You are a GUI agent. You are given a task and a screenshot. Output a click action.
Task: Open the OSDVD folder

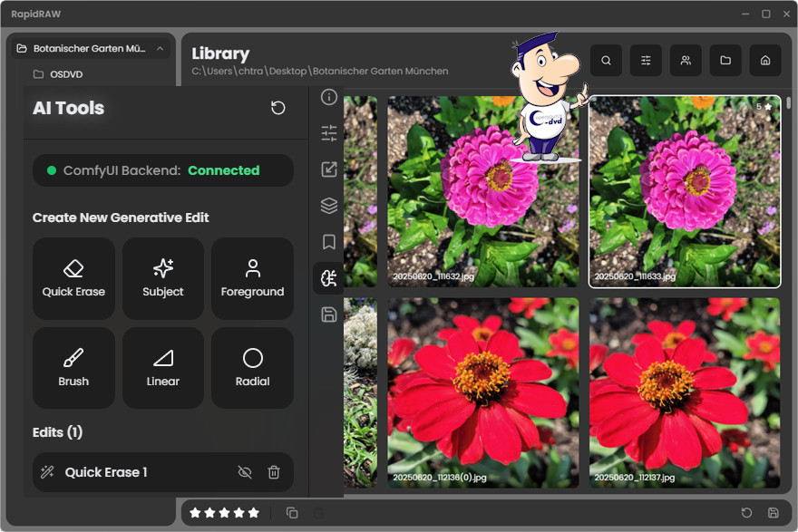[x=65, y=74]
